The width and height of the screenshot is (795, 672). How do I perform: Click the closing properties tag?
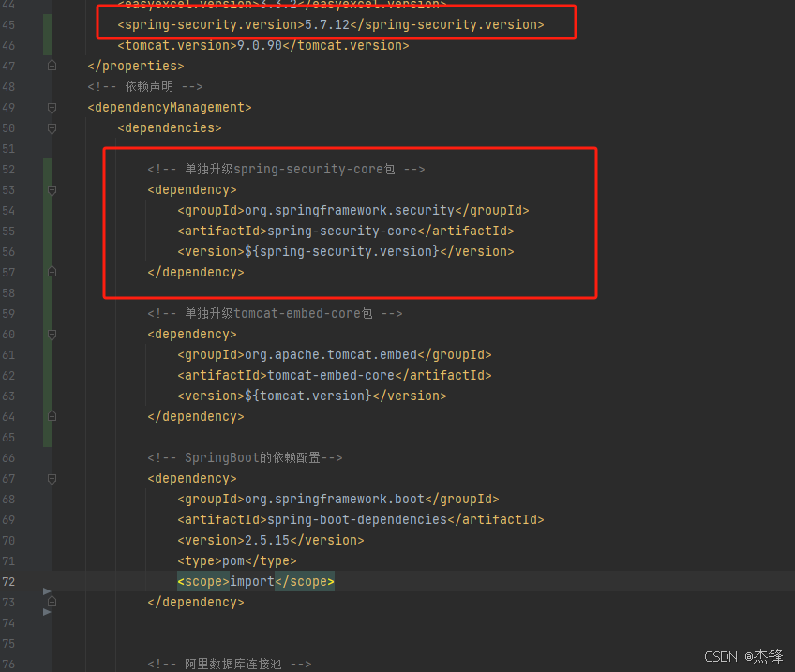136,67
